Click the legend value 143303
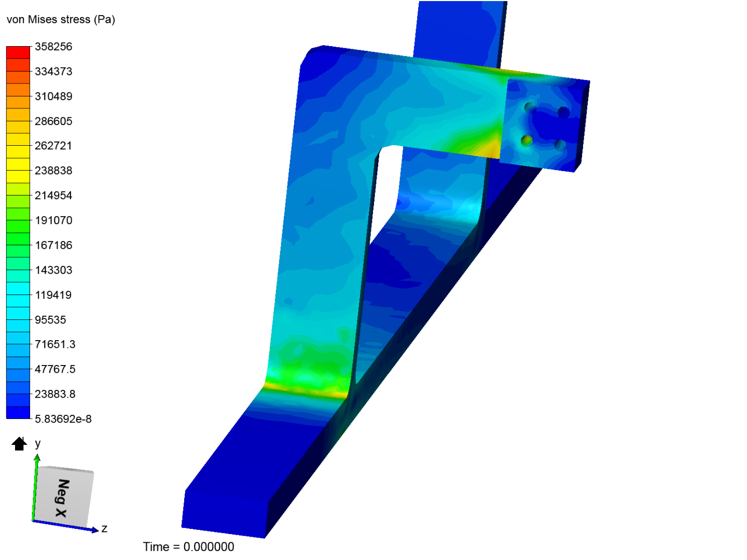 coord(53,270)
